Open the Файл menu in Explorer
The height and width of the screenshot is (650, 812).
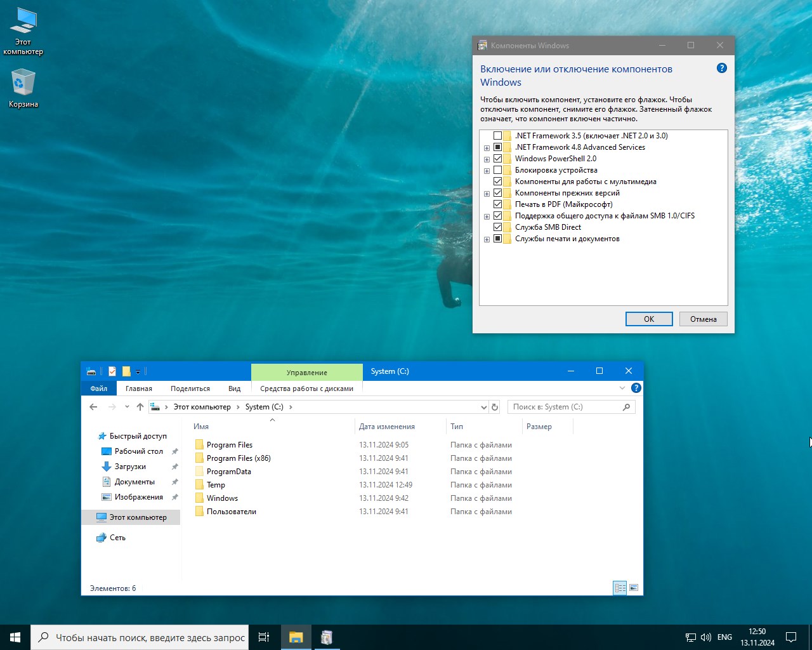[x=98, y=388]
